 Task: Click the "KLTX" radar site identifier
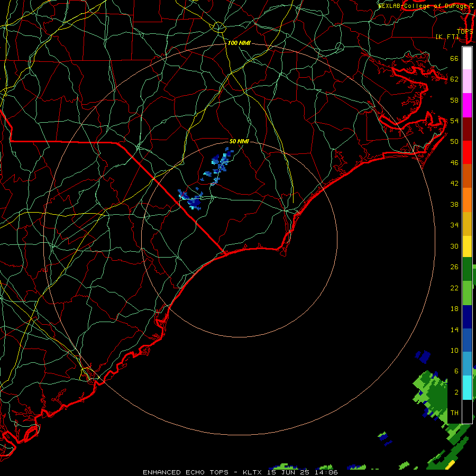pyautogui.click(x=252, y=472)
